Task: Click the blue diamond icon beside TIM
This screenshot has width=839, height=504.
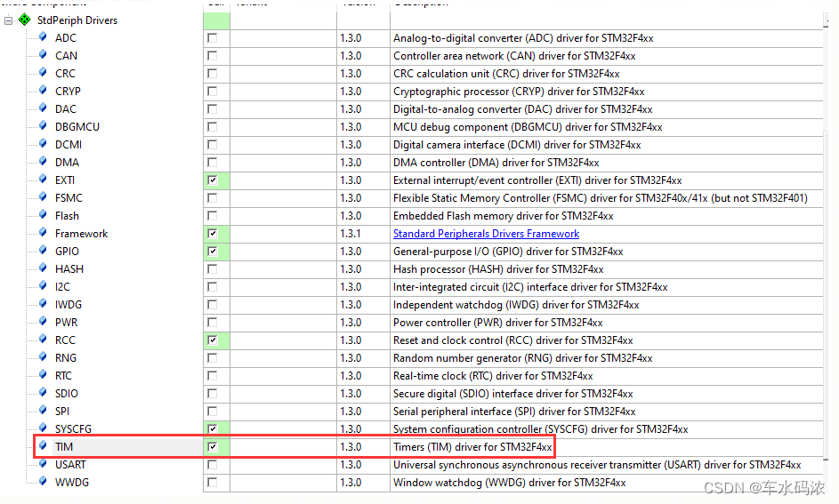Action: click(44, 445)
